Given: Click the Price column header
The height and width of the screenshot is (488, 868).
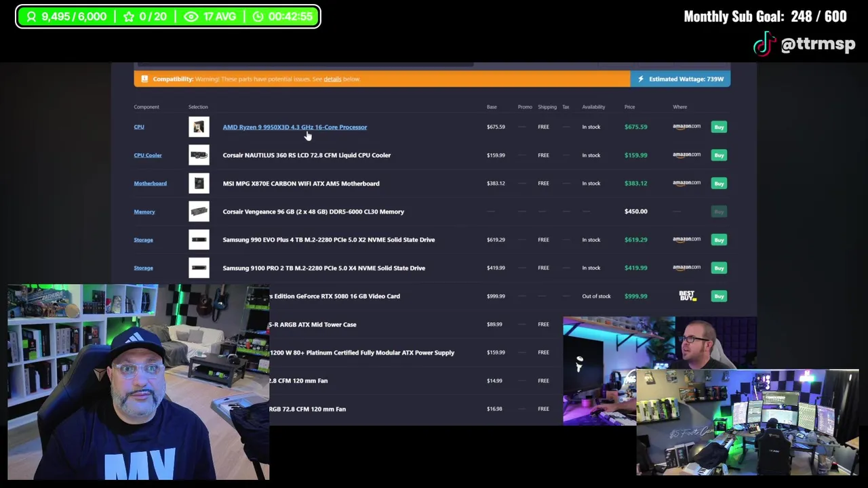Looking at the screenshot, I should [x=630, y=106].
